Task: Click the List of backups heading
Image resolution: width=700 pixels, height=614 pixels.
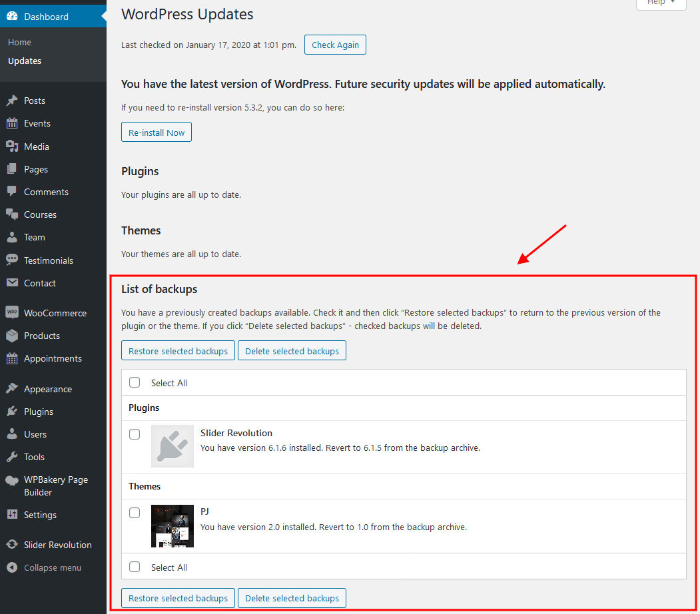Action: tap(159, 289)
